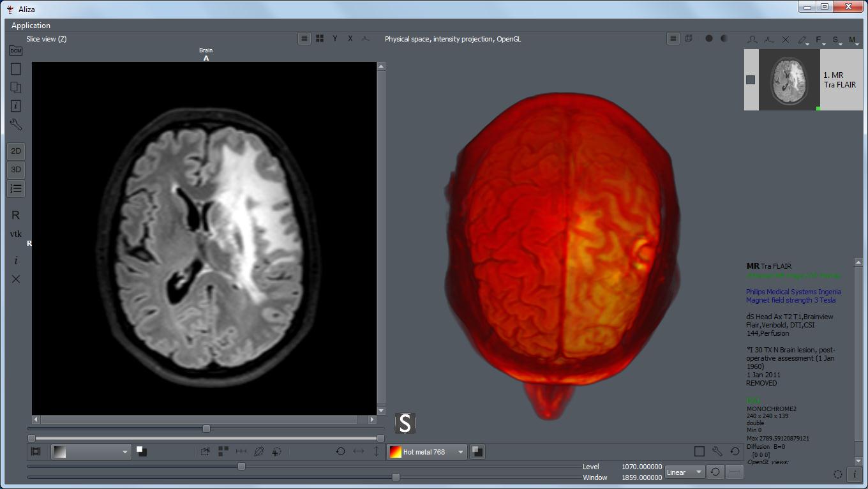The width and height of the screenshot is (868, 489).
Task: Click the slice view vertical scrollbar down arrow
Action: pos(381,410)
